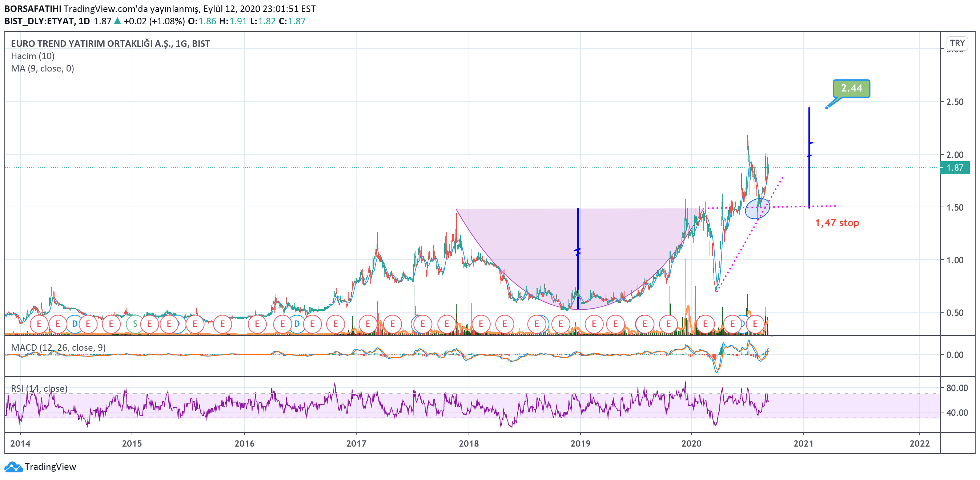Click the blue D dividend marker near 2014

(75, 324)
